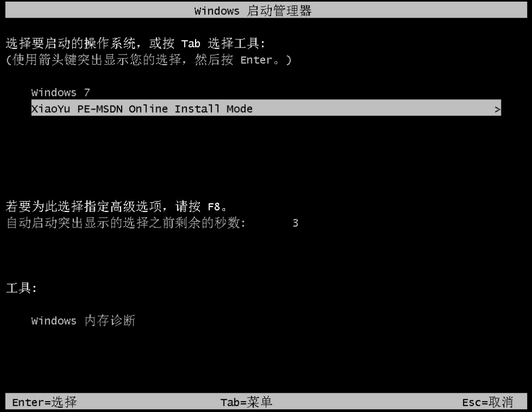This screenshot has height=412, width=532.
Task: Click the word Windows in memory diagnostic entry
Action: click(x=54, y=321)
